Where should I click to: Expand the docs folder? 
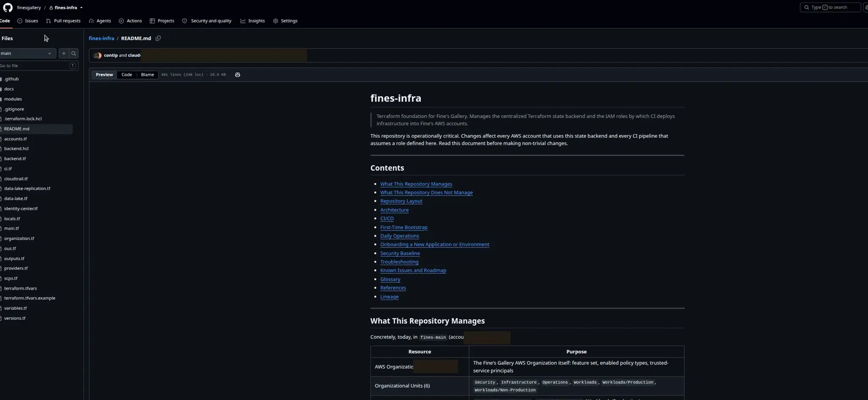tap(9, 89)
